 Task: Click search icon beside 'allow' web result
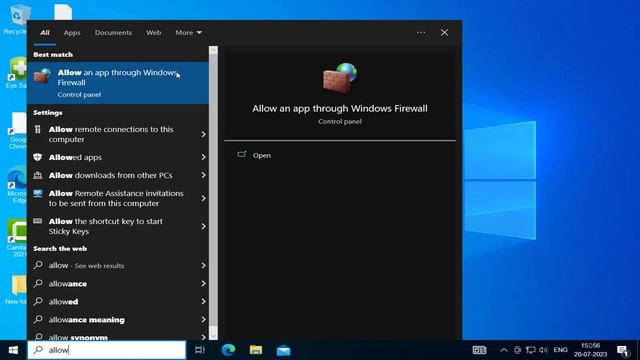click(38, 265)
